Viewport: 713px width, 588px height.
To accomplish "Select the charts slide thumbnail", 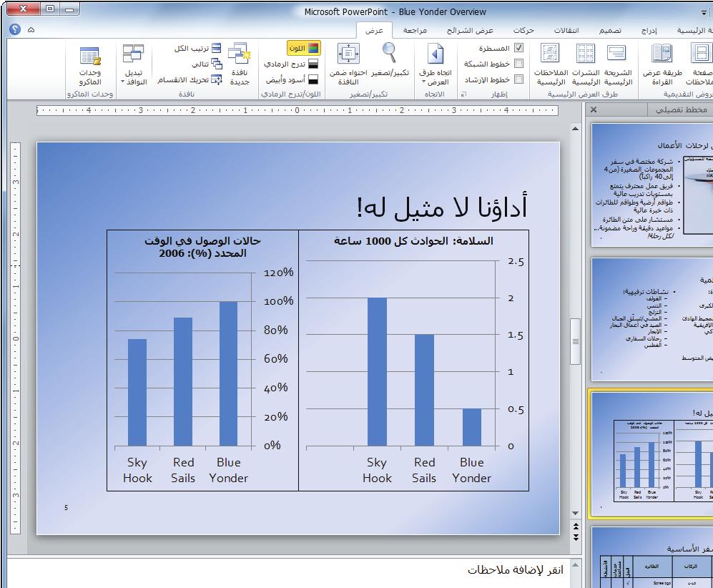I will point(651,454).
